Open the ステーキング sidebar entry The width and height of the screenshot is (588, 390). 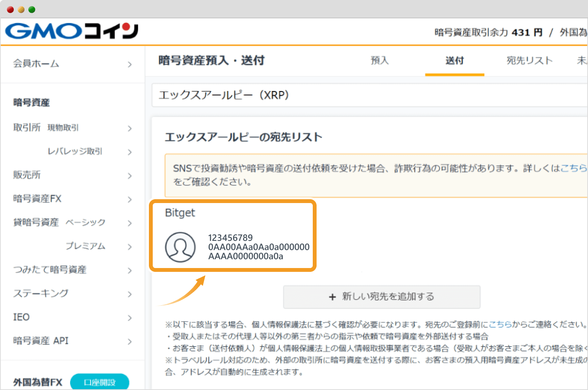(x=41, y=294)
